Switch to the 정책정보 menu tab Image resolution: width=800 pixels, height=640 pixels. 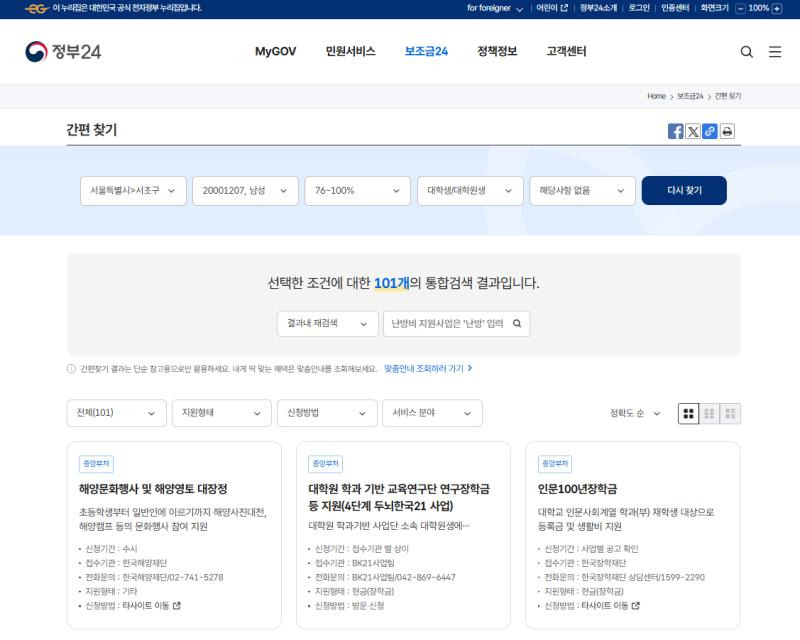click(496, 50)
